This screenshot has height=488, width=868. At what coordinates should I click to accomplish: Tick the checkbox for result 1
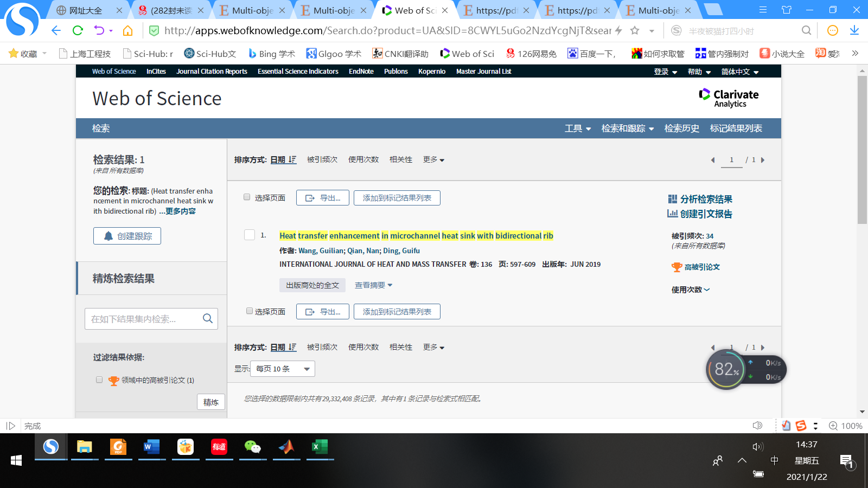point(250,235)
